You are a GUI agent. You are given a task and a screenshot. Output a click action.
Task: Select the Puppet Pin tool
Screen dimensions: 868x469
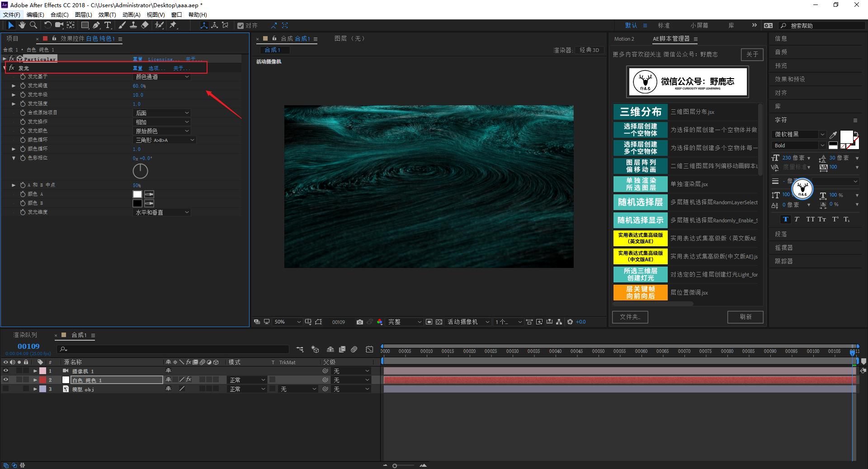pyautogui.click(x=173, y=25)
